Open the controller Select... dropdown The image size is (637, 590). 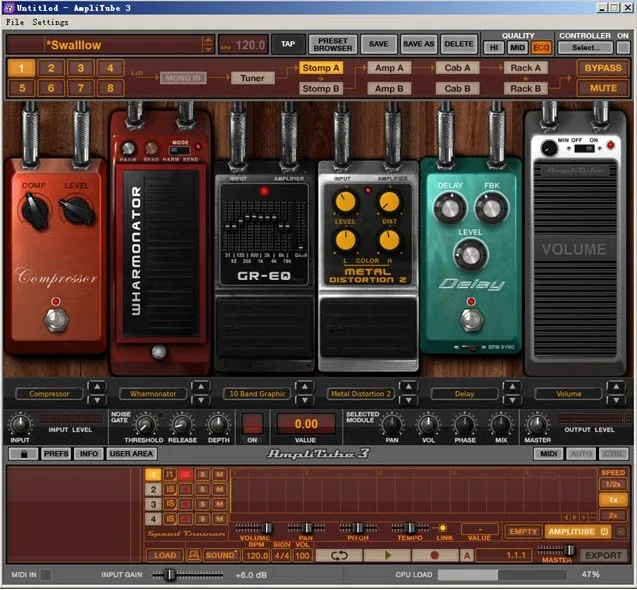585,47
